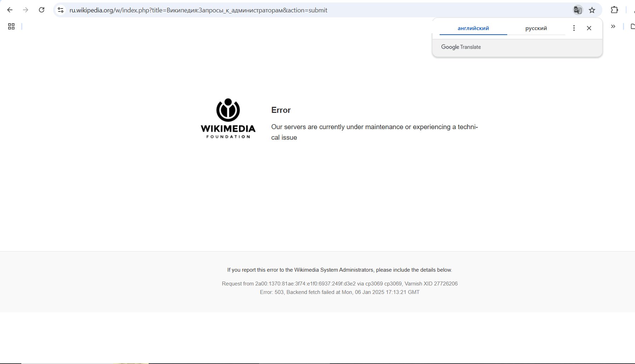Bookmark this page with the star icon
The image size is (635, 364).
pos(592,10)
